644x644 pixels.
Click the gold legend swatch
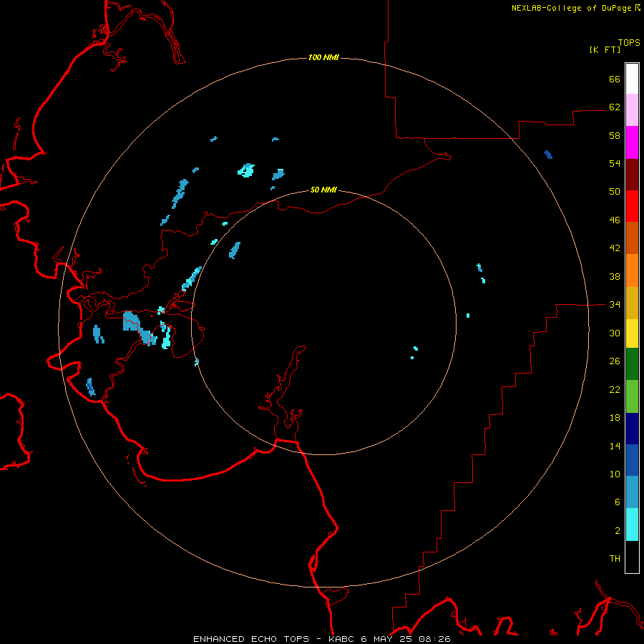[632, 303]
